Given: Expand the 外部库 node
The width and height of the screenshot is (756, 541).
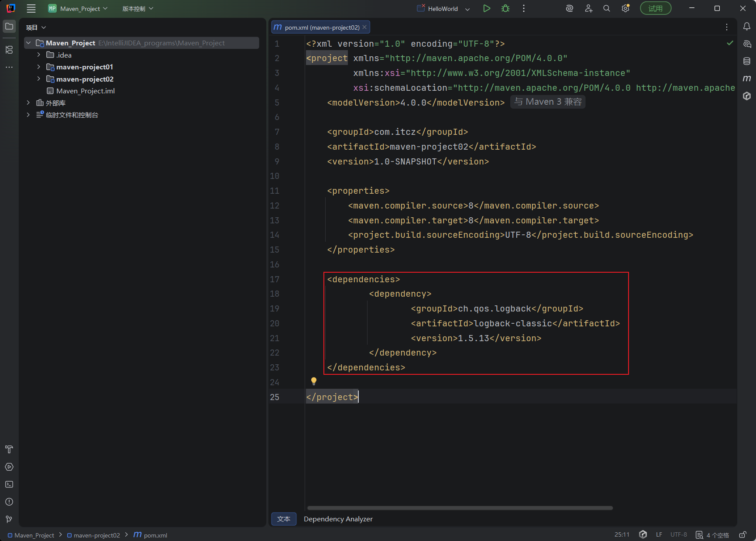Looking at the screenshot, I should tap(28, 103).
